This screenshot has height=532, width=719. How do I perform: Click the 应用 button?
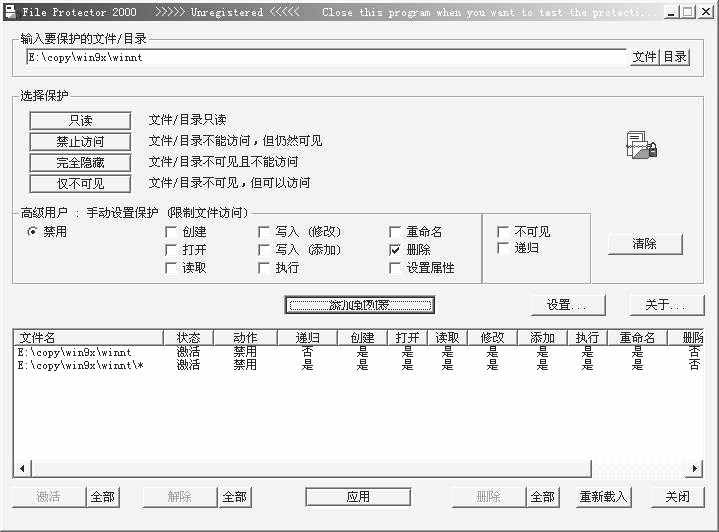point(358,497)
